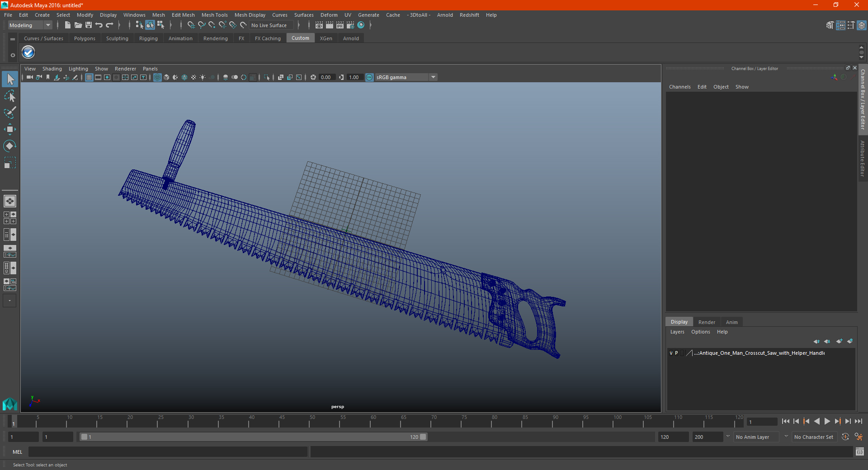Undo the last action via toolbar arrow
Screen dimensions: 868x470
pos(99,25)
